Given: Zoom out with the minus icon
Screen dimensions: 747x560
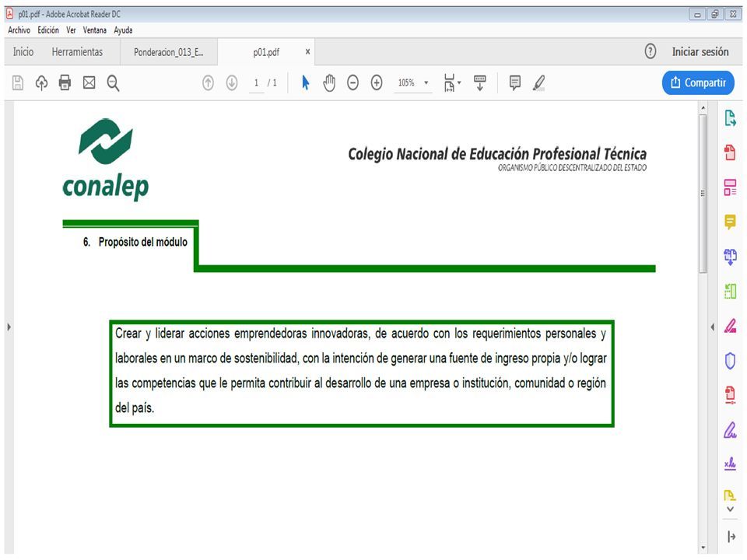Looking at the screenshot, I should pos(352,83).
